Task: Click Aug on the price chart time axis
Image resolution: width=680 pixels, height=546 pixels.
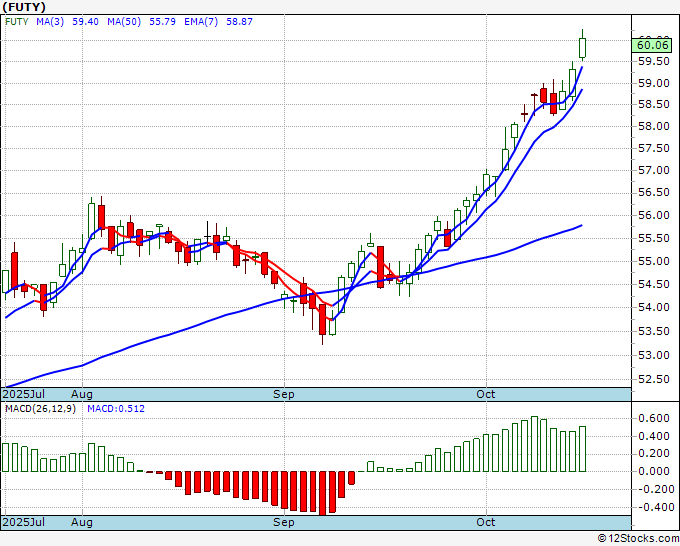Action: [82, 394]
